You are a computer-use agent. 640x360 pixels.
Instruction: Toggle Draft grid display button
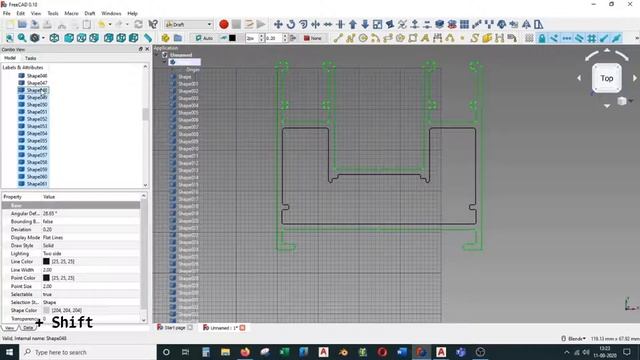[529, 38]
